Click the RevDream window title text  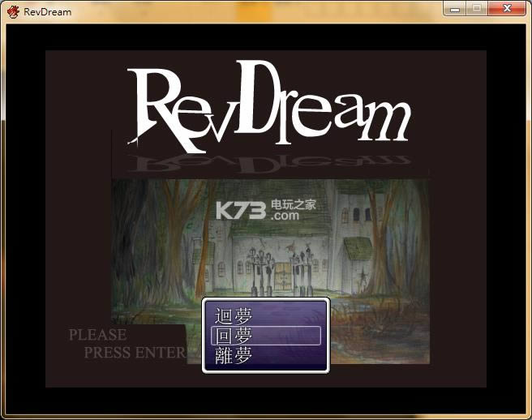[x=48, y=12]
